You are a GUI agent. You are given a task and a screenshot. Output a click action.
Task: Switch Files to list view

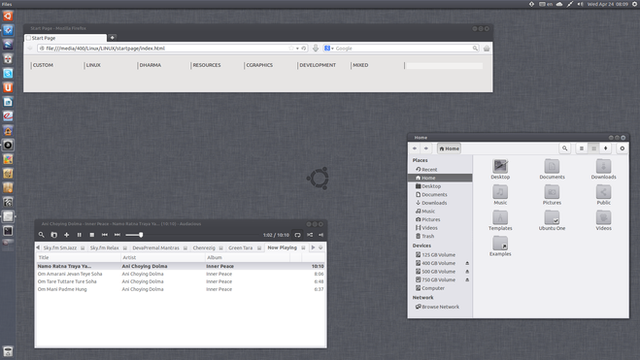(x=582, y=149)
